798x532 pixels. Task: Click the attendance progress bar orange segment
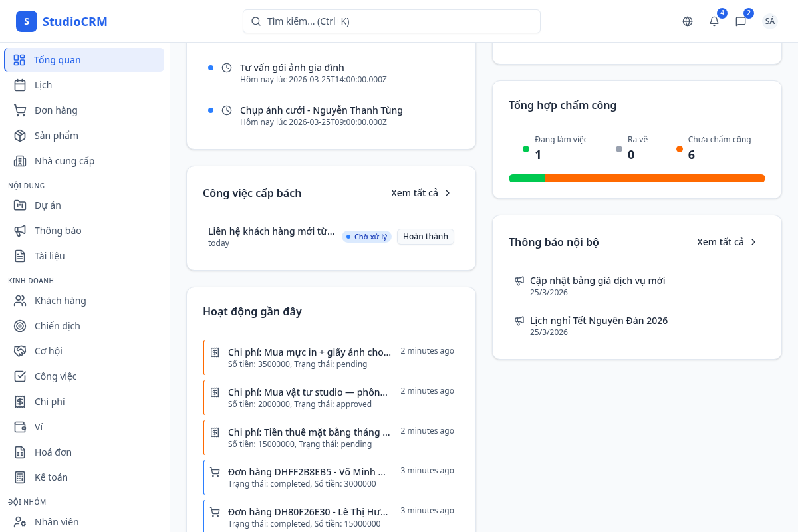tap(655, 178)
